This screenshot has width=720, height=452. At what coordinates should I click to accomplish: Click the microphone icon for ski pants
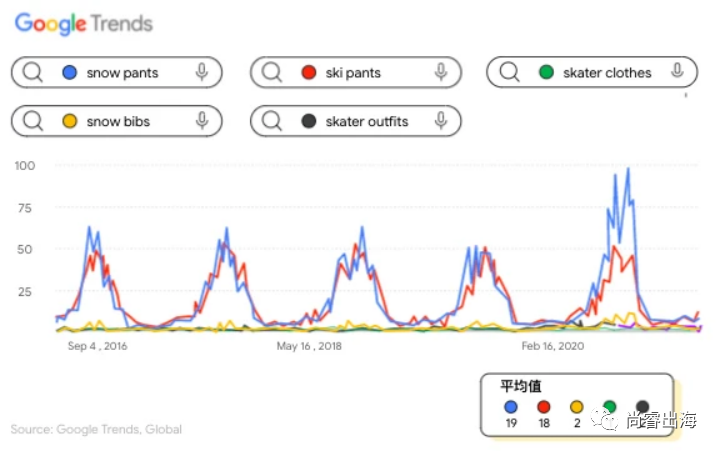pyautogui.click(x=441, y=72)
